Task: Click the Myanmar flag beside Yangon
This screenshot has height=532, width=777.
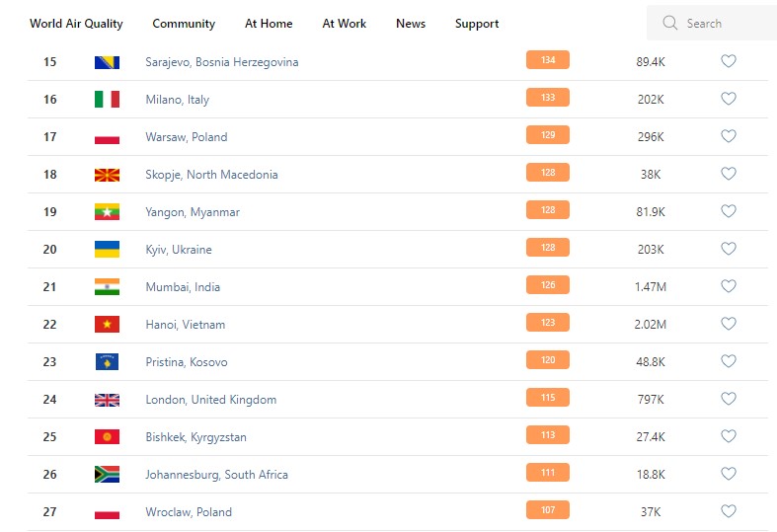Action: tap(107, 212)
